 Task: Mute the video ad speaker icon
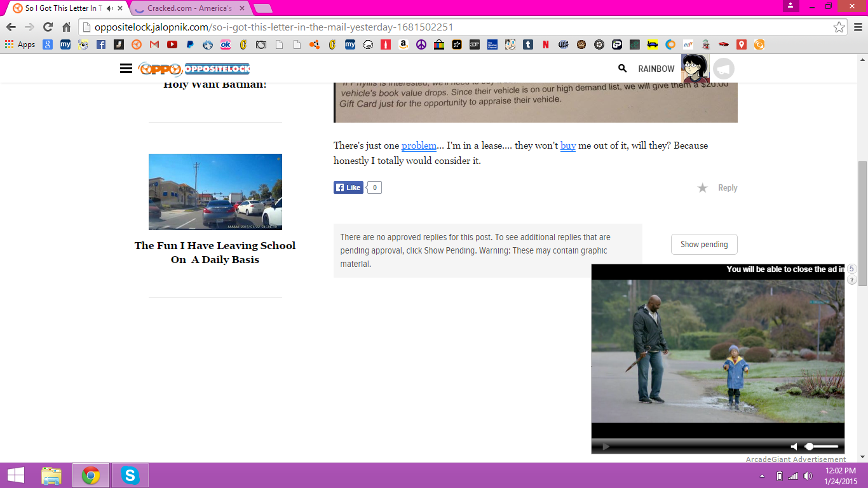pos(794,447)
